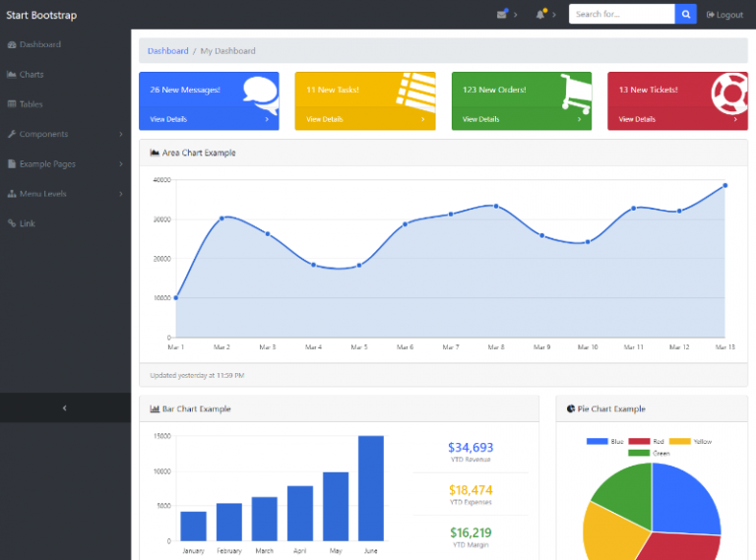The image size is (756, 560).
Task: Click the life ring icon on Tickets card
Action: [x=728, y=91]
